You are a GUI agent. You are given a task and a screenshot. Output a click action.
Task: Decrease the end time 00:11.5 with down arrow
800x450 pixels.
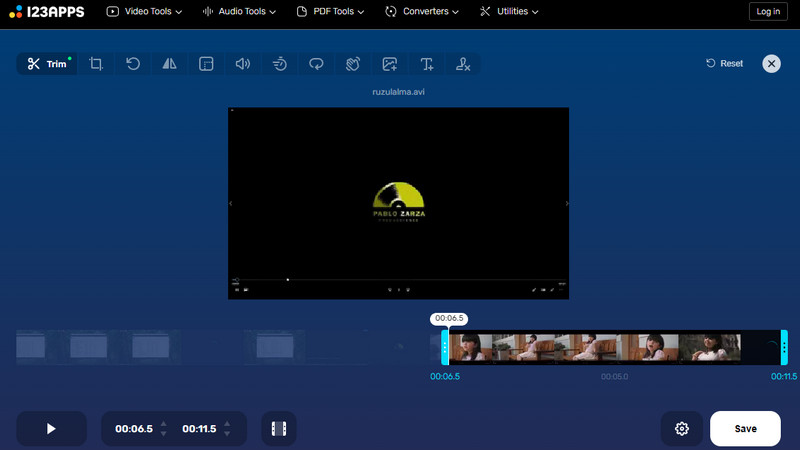227,434
